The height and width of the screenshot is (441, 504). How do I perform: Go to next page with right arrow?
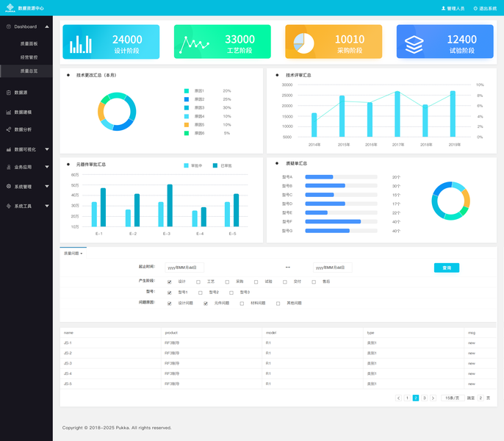click(x=433, y=398)
